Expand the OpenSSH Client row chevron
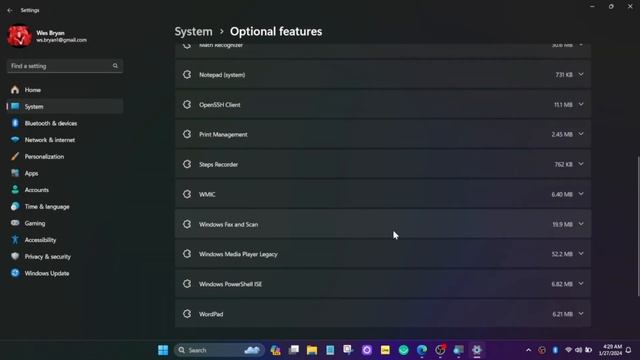The width and height of the screenshot is (640, 360). point(581,104)
